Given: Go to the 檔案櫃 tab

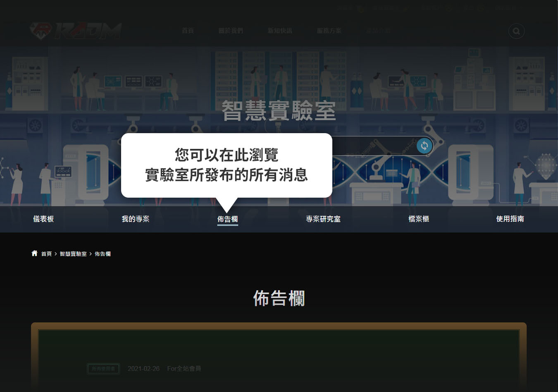Looking at the screenshot, I should 418,219.
